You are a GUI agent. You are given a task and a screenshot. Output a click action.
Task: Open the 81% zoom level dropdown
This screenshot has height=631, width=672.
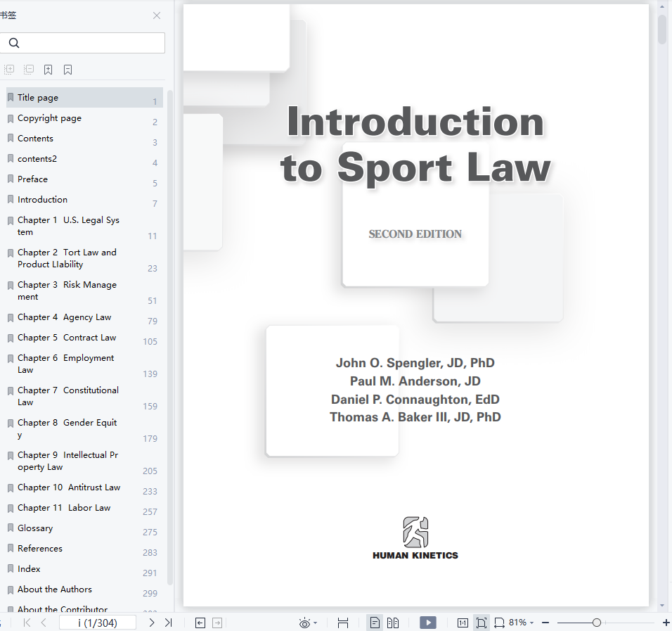tap(521, 623)
